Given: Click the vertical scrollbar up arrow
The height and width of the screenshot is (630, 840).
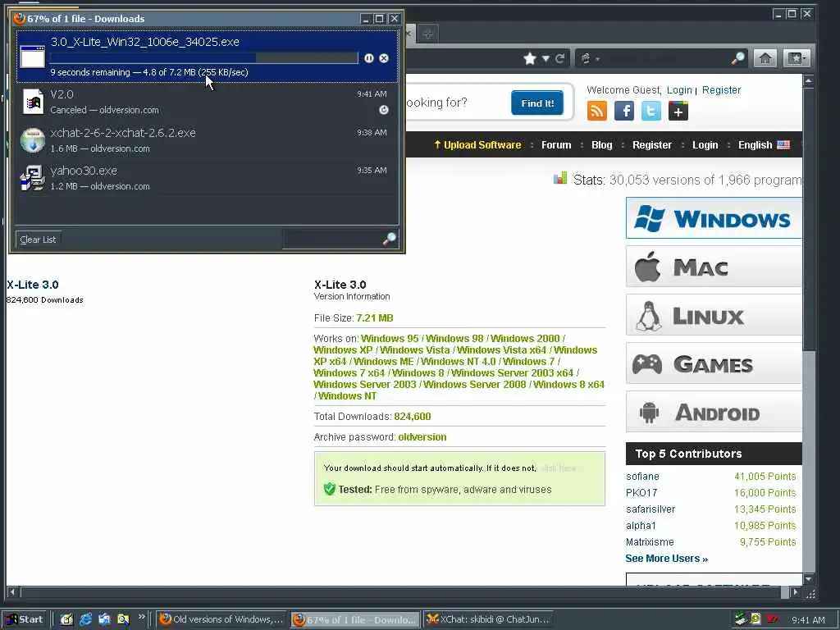Looking at the screenshot, I should [x=809, y=80].
